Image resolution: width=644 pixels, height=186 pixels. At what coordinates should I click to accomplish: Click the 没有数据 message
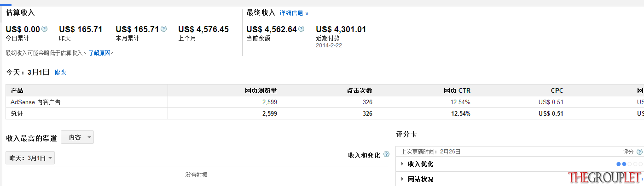pos(197,175)
